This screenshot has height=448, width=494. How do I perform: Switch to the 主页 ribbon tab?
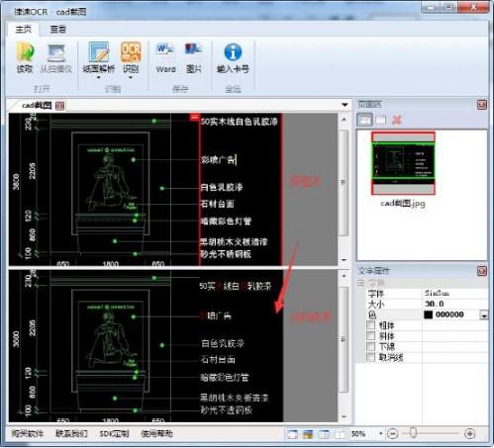(x=23, y=29)
